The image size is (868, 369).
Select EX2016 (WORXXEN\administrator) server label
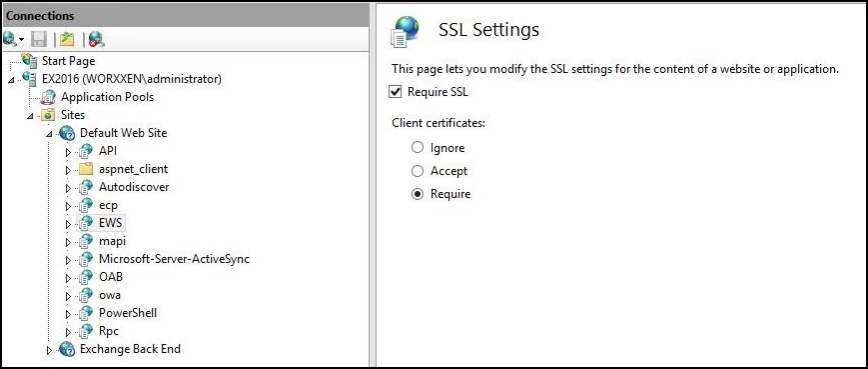[x=132, y=79]
